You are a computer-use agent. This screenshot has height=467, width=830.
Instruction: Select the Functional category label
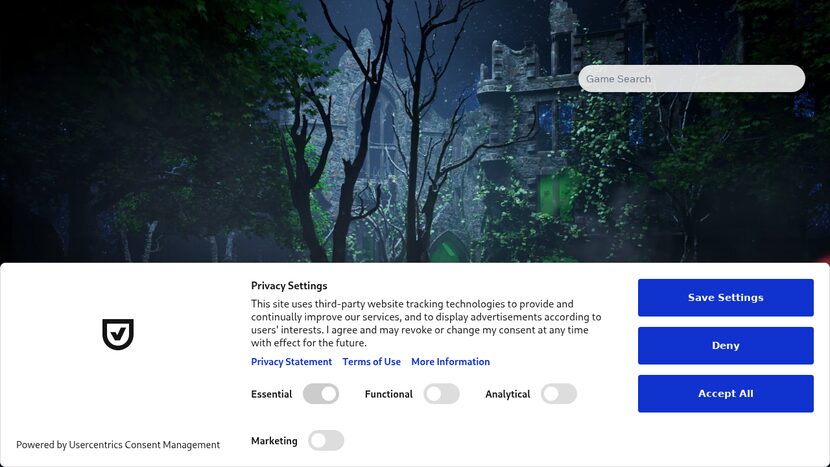[x=388, y=394]
